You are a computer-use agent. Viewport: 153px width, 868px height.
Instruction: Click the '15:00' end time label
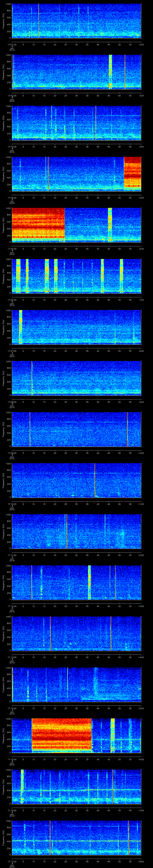(141, 708)
